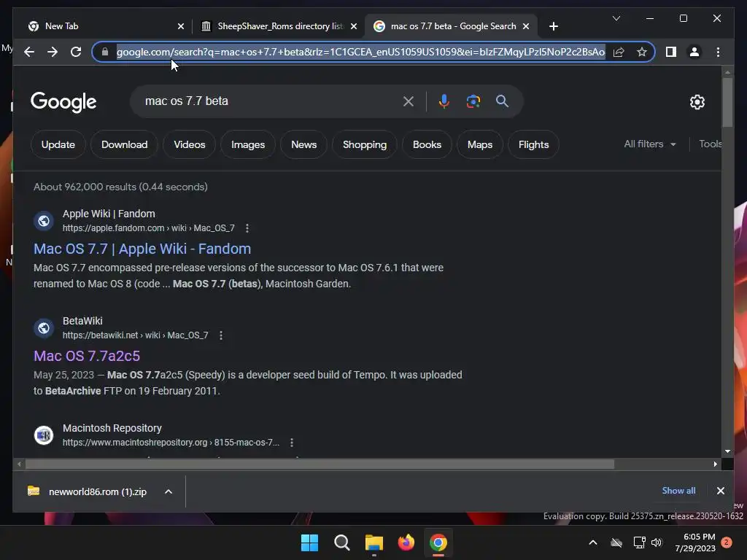Open notifications badge in tray

pyautogui.click(x=727, y=542)
